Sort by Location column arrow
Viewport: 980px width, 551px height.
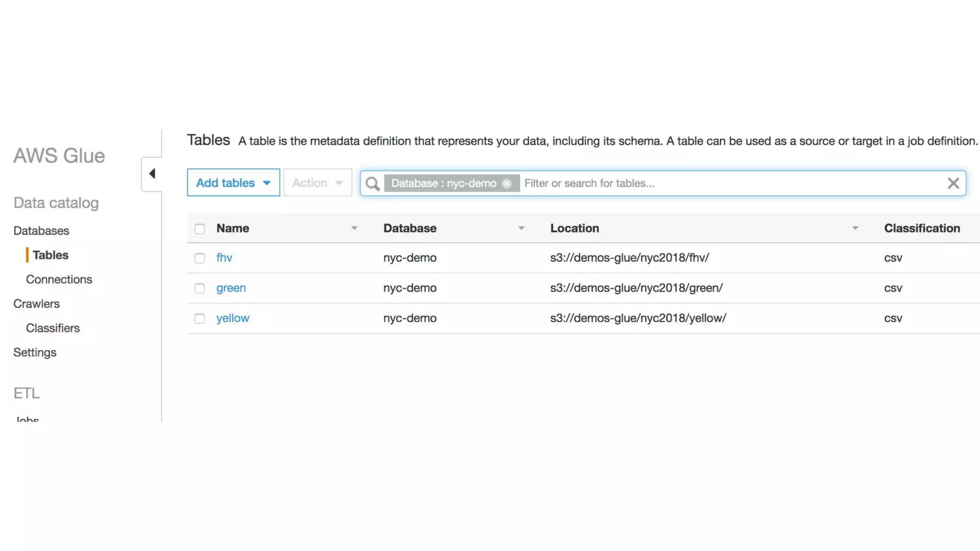[x=855, y=229]
